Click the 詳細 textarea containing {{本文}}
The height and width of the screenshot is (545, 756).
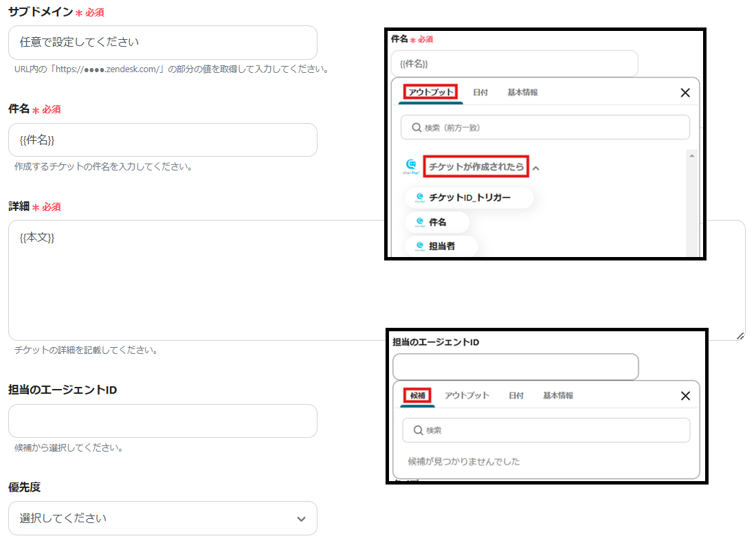pyautogui.click(x=377, y=280)
